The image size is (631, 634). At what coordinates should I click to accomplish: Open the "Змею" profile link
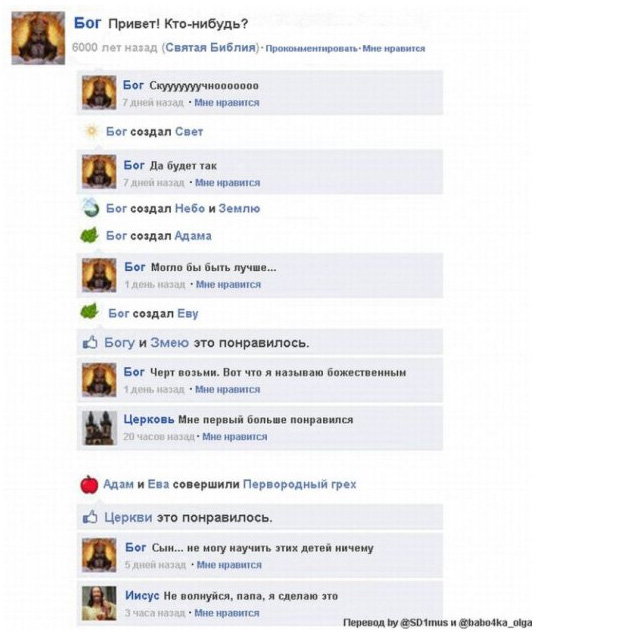pos(169,343)
